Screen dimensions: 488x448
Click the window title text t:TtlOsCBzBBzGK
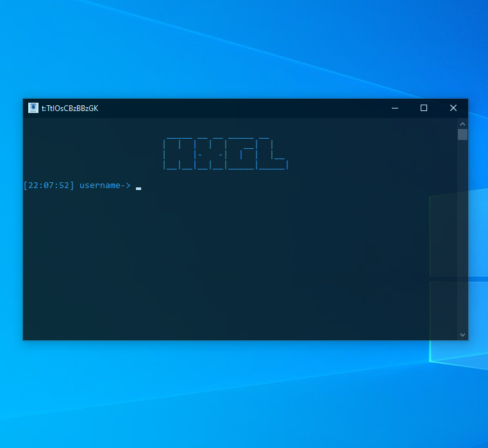click(70, 108)
